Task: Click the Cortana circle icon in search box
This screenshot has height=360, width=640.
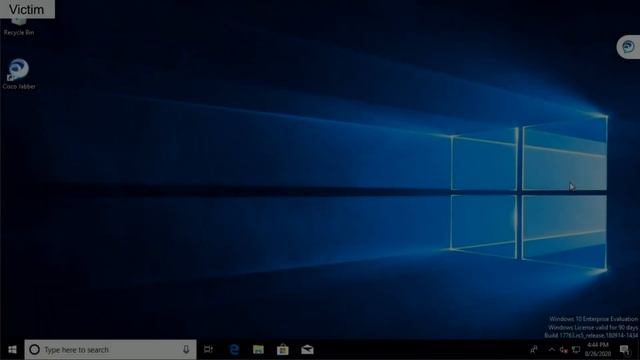Action: pyautogui.click(x=35, y=350)
